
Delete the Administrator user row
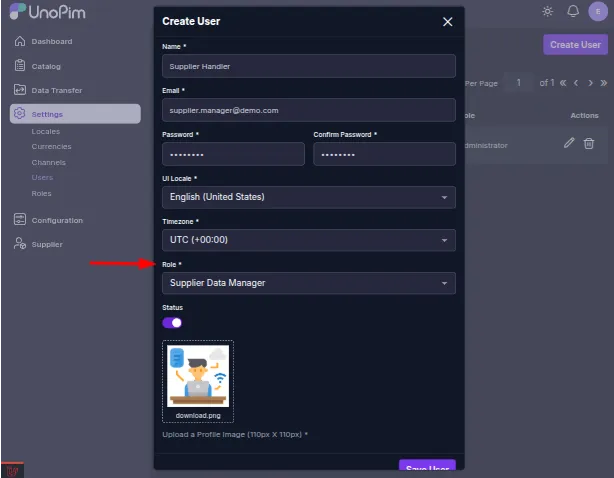coord(589,143)
